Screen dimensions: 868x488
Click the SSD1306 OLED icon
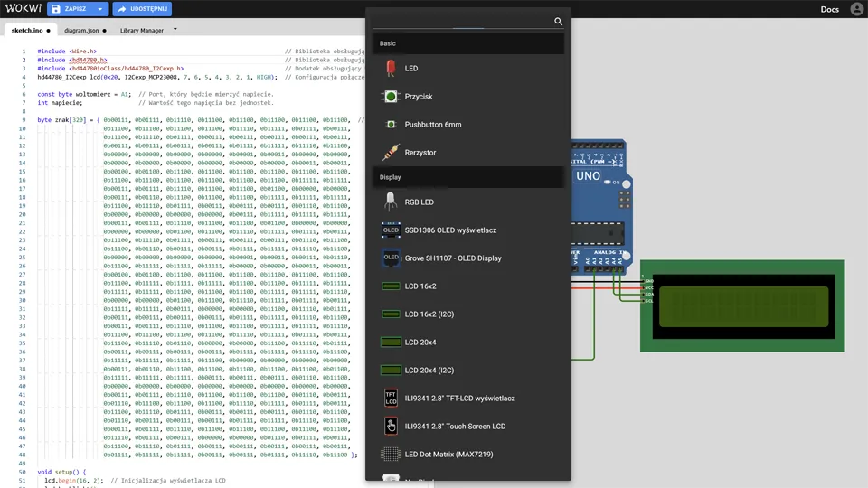[x=391, y=230]
